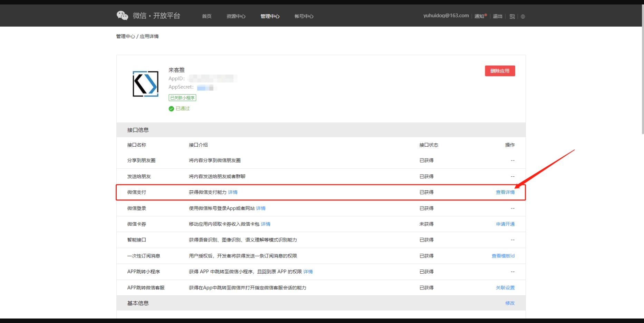The width and height of the screenshot is (644, 323).
Task: Click the 来客推 app logo thumbnail
Action: (x=146, y=84)
